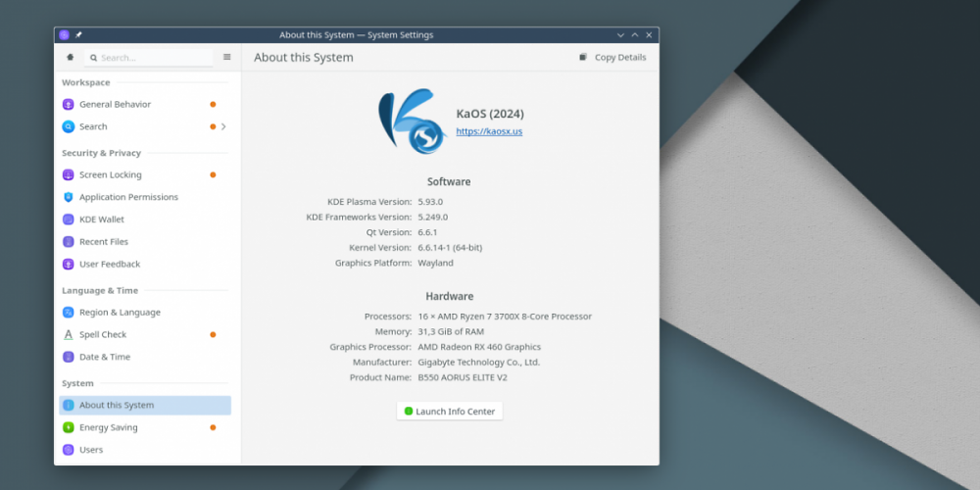The image size is (980, 490).
Task: Open Application Permissions page
Action: (145, 197)
